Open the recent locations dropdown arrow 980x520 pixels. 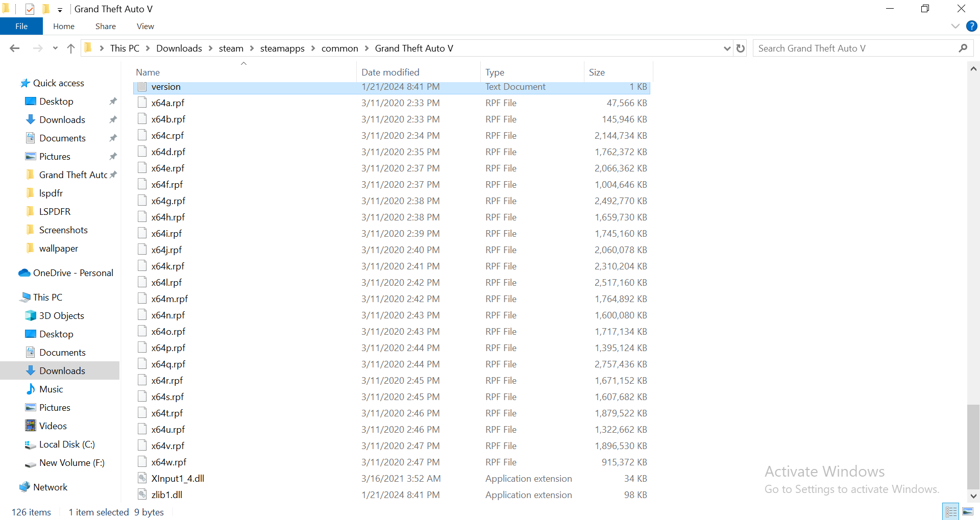[x=55, y=48]
